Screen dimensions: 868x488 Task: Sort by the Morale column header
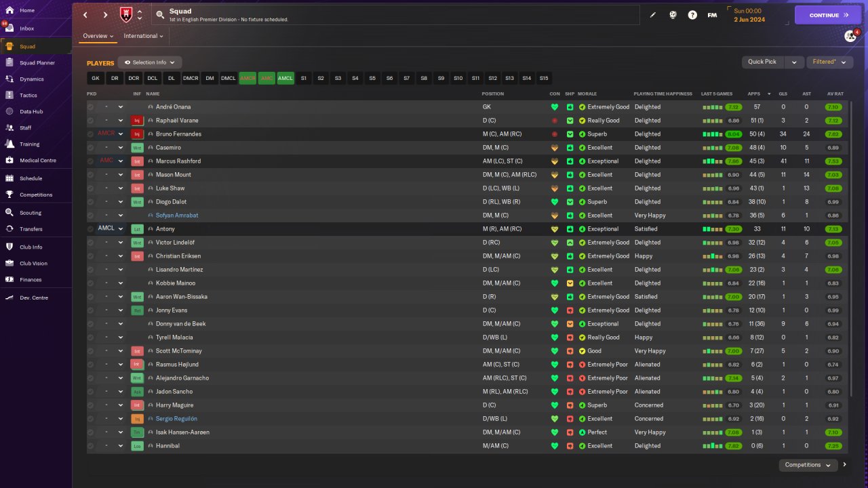point(587,94)
